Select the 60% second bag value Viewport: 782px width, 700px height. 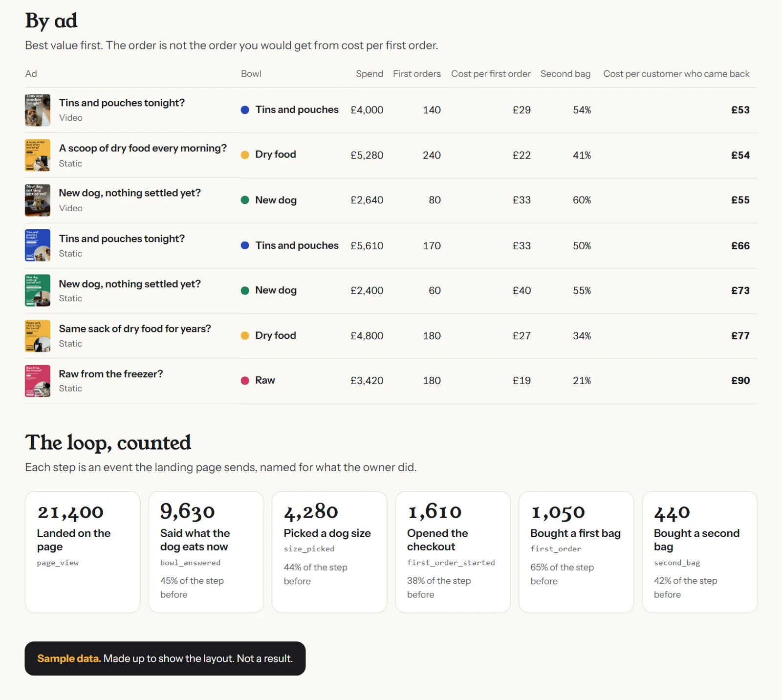(x=582, y=200)
